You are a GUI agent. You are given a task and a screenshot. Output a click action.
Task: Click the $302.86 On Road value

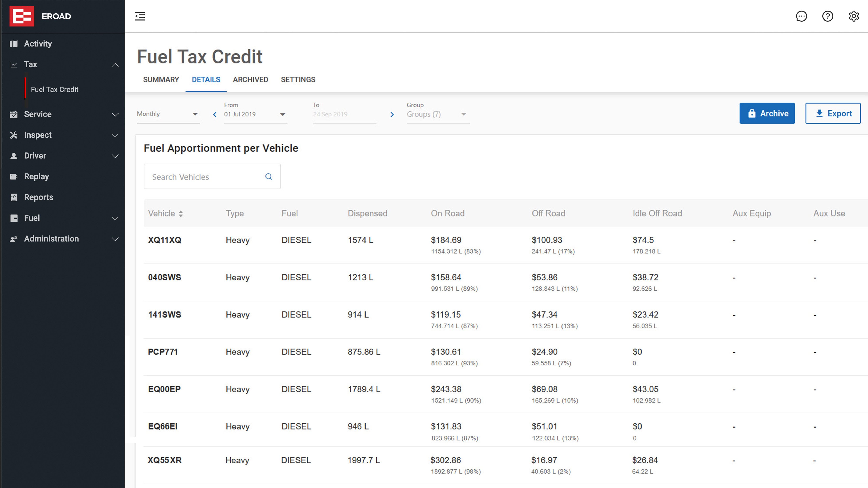tap(446, 460)
